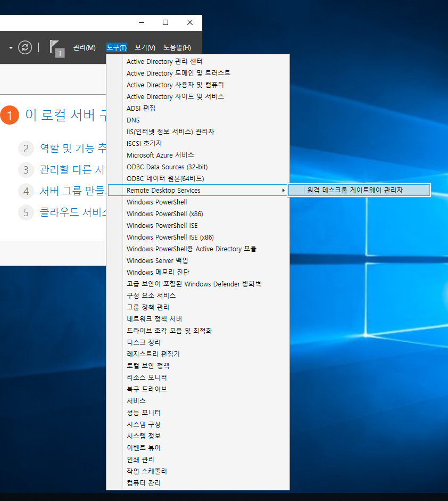Click the refresh icon in Server Manager toolbar
Viewport: 448px width, 501px height.
tap(25, 47)
